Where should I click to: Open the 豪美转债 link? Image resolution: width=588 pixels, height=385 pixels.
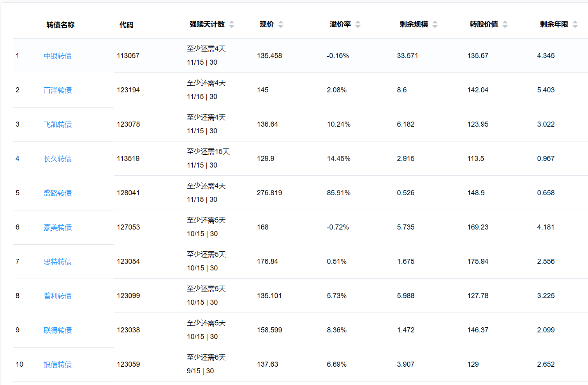[x=58, y=228]
